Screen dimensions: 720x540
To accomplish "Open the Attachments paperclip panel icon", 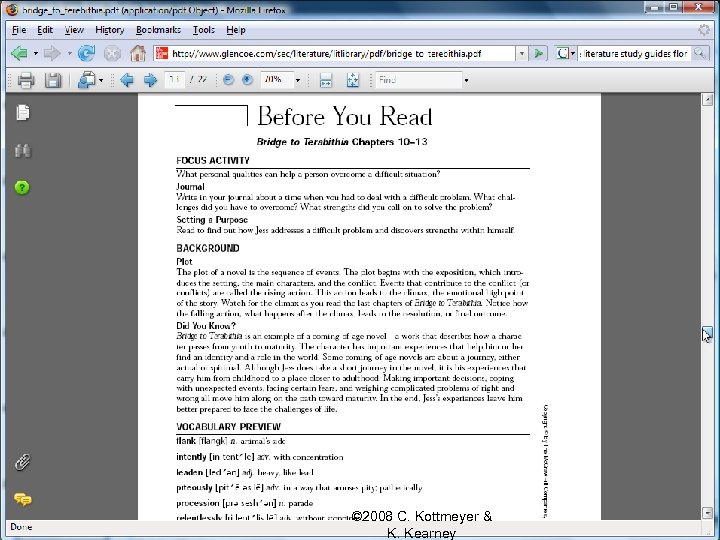I will 22,462.
